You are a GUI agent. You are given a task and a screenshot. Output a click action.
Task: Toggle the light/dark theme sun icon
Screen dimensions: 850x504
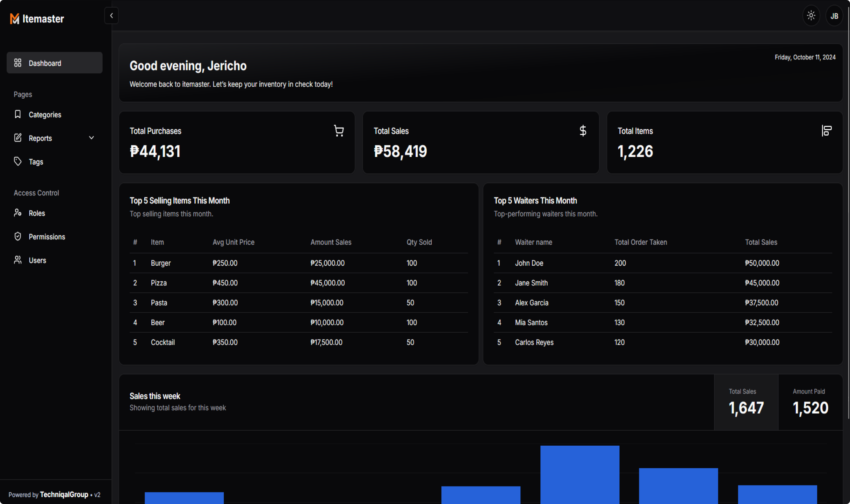pos(811,16)
